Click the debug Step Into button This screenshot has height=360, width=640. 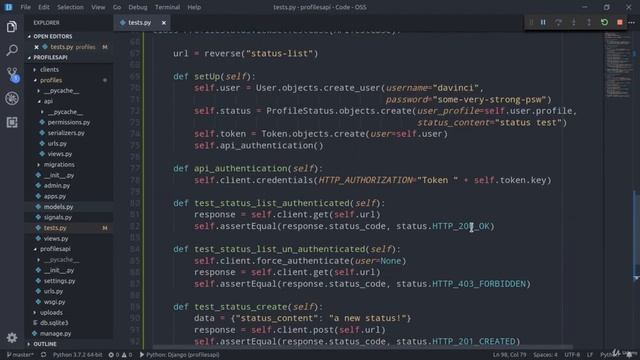(x=574, y=22)
